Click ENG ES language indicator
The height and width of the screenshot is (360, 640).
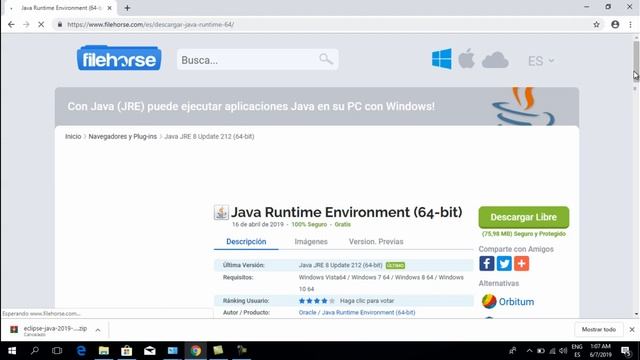[577, 351]
